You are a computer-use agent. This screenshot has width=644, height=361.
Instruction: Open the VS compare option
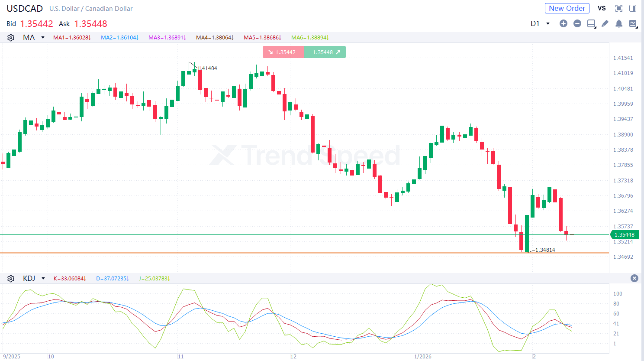(602, 8)
